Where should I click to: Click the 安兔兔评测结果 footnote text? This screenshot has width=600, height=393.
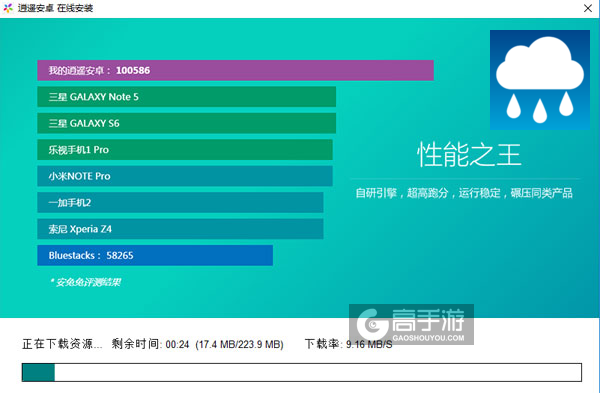click(x=85, y=282)
